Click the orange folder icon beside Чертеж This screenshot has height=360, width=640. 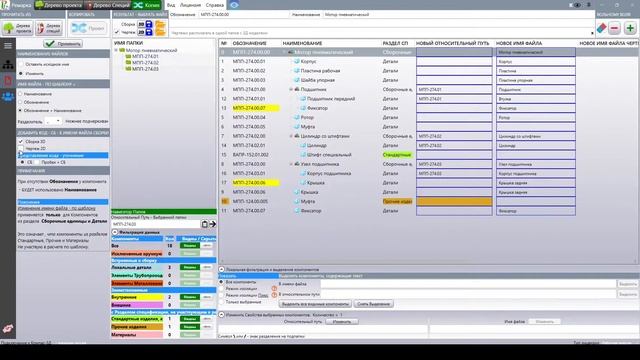coord(160,32)
